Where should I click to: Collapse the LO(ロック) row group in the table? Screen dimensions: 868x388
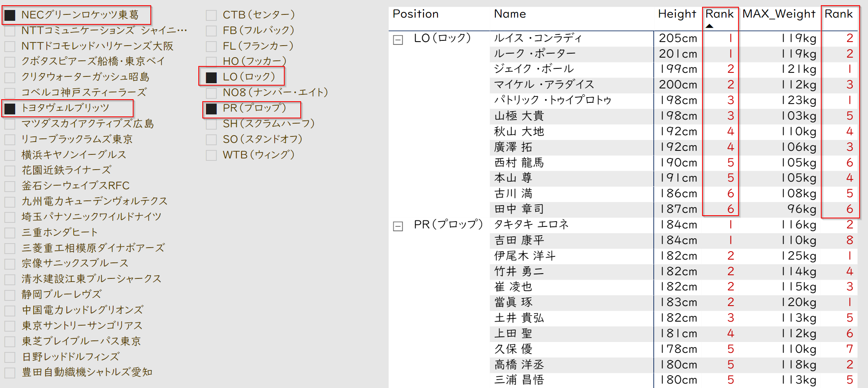click(398, 40)
